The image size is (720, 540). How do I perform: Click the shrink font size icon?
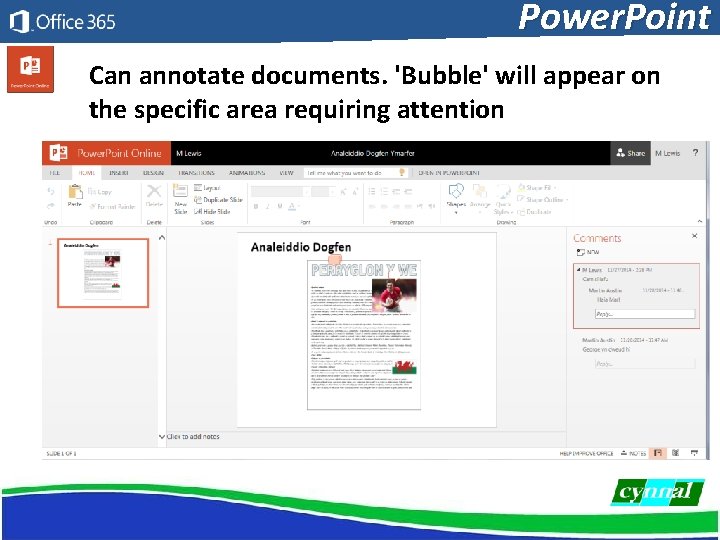click(x=355, y=191)
